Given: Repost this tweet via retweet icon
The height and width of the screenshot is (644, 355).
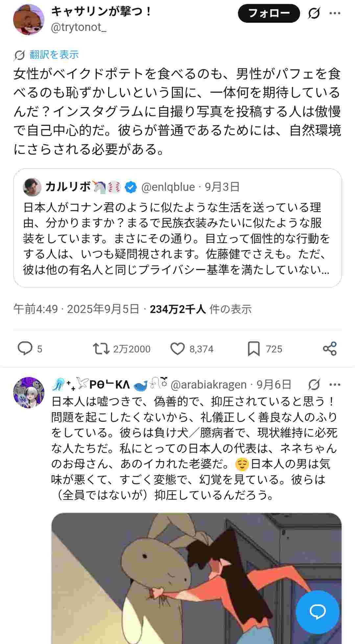Looking at the screenshot, I should [101, 348].
